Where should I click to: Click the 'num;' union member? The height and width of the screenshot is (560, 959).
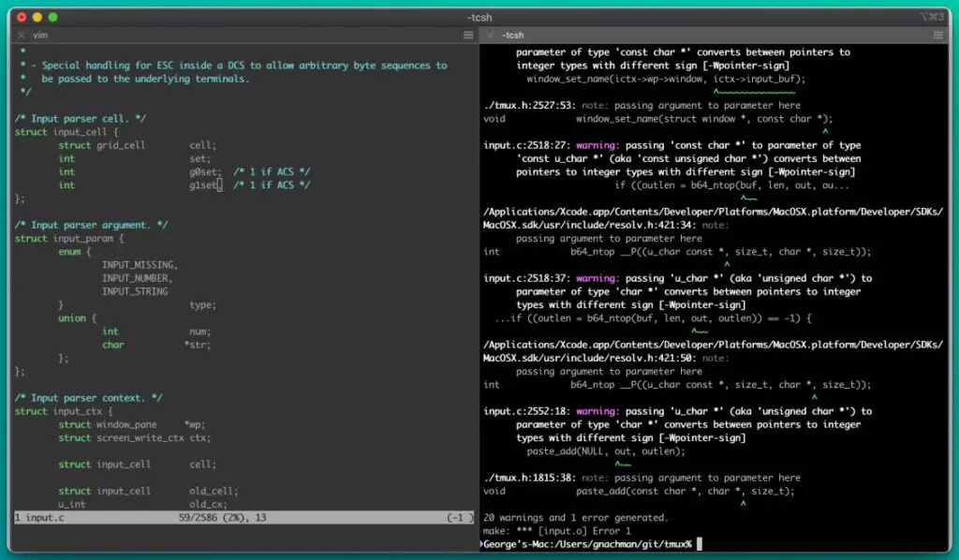(200, 332)
